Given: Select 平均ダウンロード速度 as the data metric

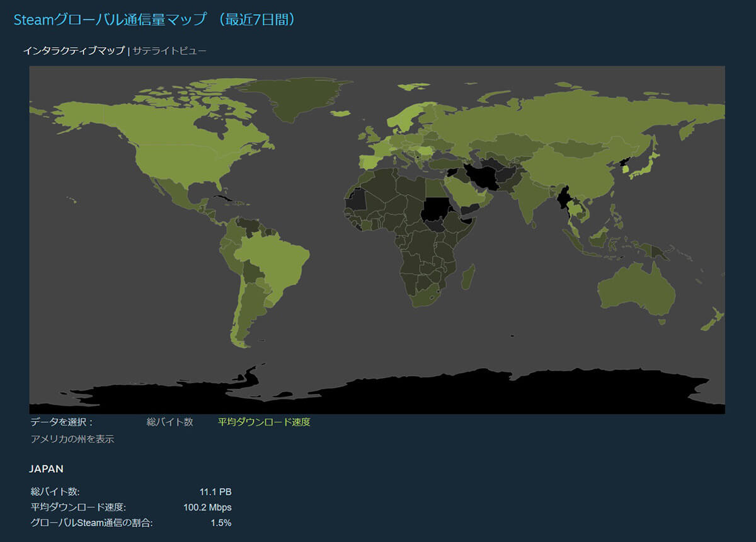Looking at the screenshot, I should [x=265, y=423].
